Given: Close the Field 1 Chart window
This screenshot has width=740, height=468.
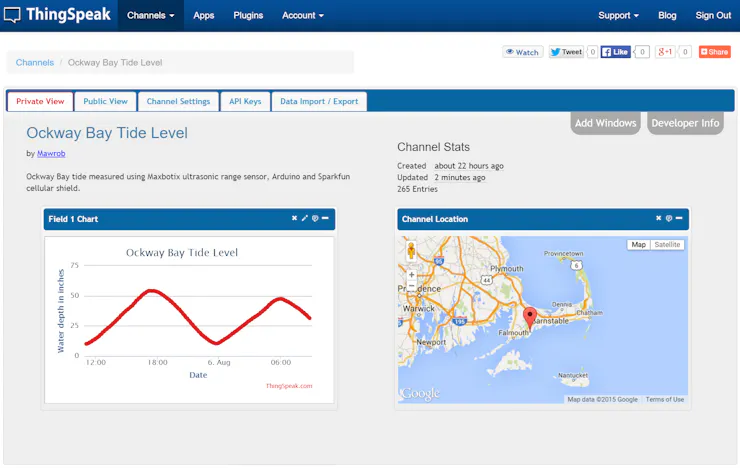Looking at the screenshot, I should (294, 218).
